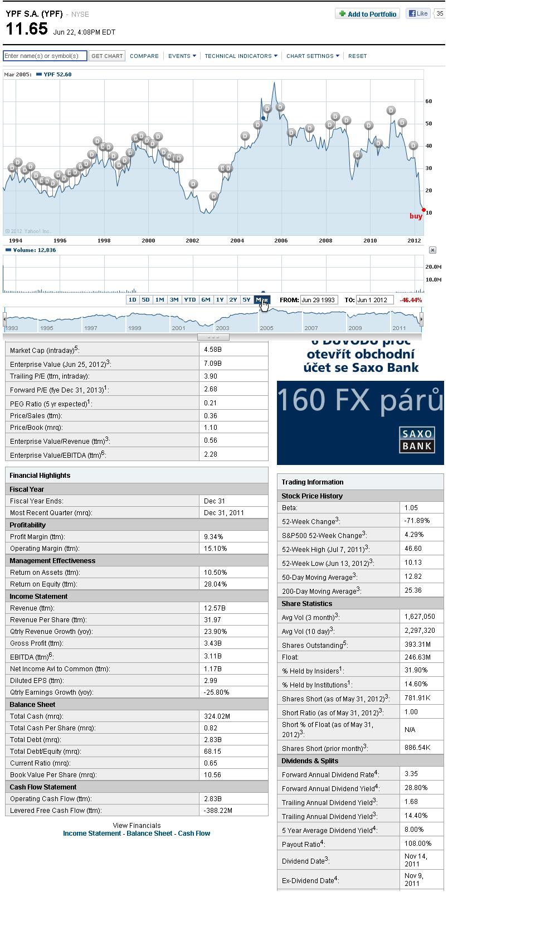The width and height of the screenshot is (560, 940).
Task: Click the SAXO BANK logo in the ad
Action: tap(417, 440)
